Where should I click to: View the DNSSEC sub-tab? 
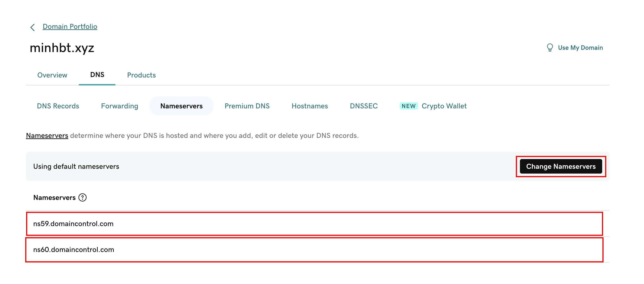tap(364, 106)
